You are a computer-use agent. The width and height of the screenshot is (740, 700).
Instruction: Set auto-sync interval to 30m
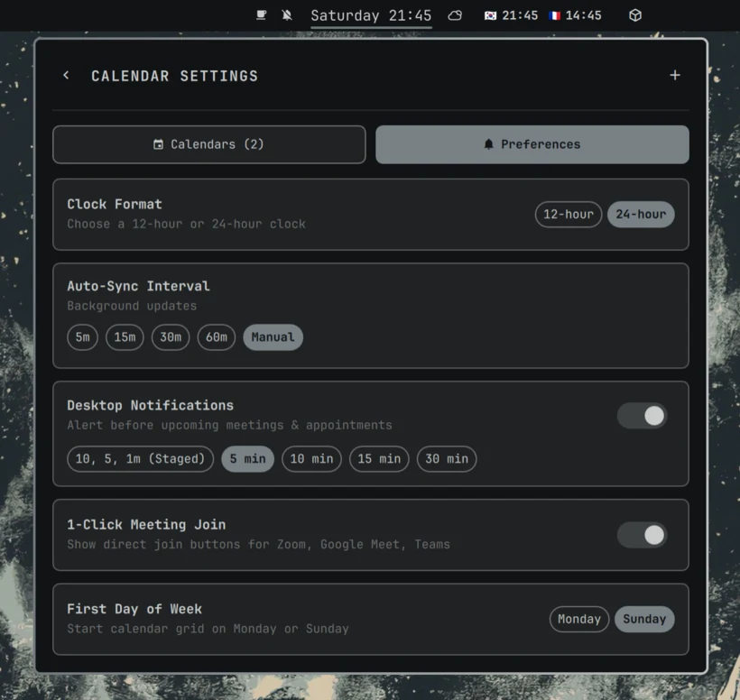tap(171, 337)
